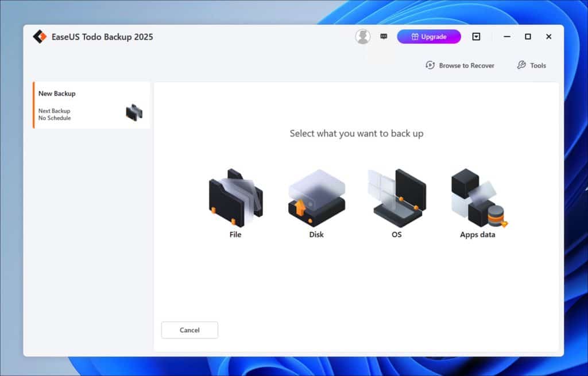The image size is (588, 376).
Task: Click the feedback message icon
Action: (x=384, y=37)
